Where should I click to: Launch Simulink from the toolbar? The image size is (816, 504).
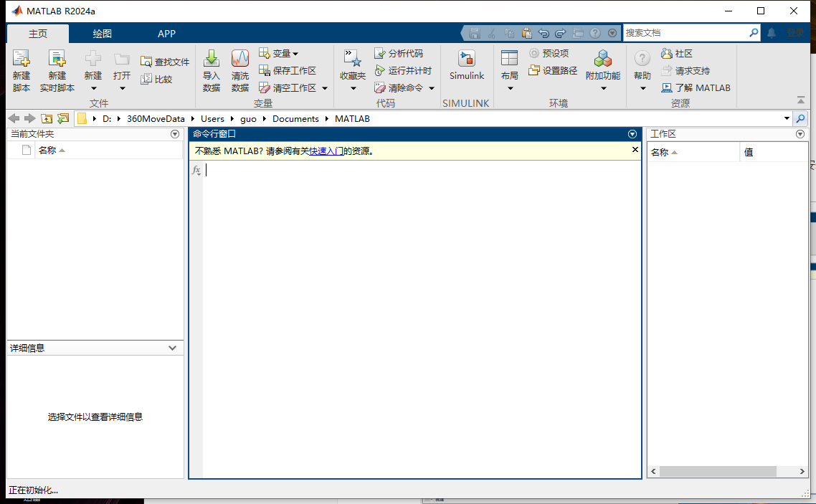pos(467,65)
